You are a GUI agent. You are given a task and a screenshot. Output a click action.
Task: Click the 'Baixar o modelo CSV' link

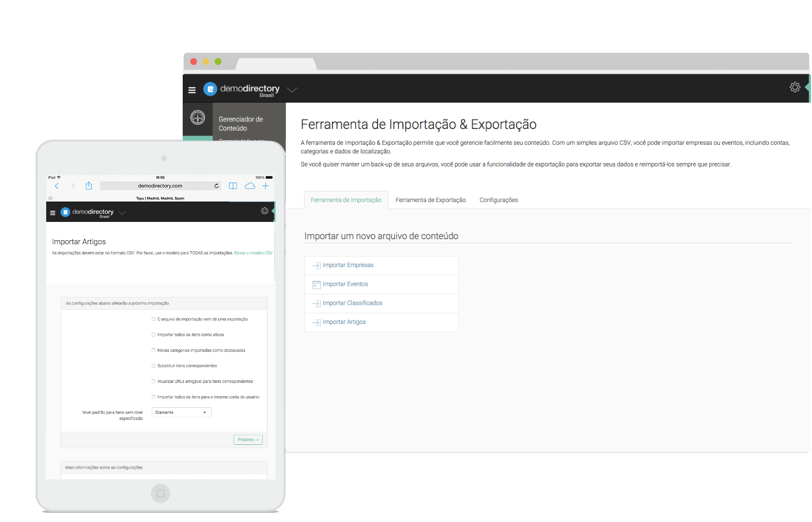pos(253,252)
